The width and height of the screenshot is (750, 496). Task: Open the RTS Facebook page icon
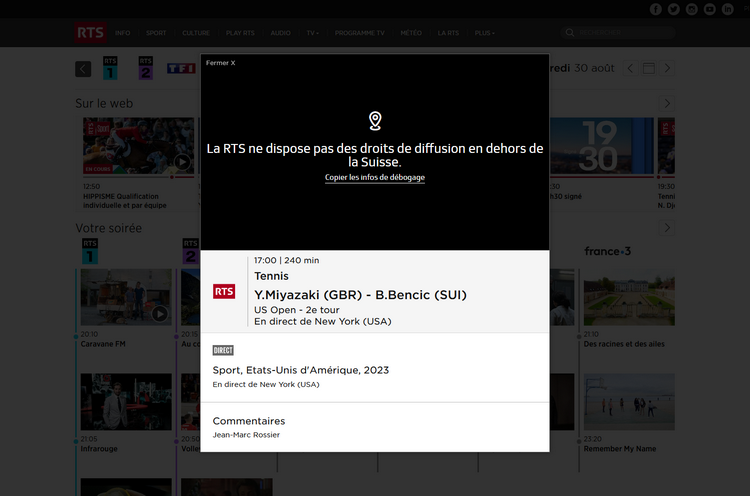point(656,9)
